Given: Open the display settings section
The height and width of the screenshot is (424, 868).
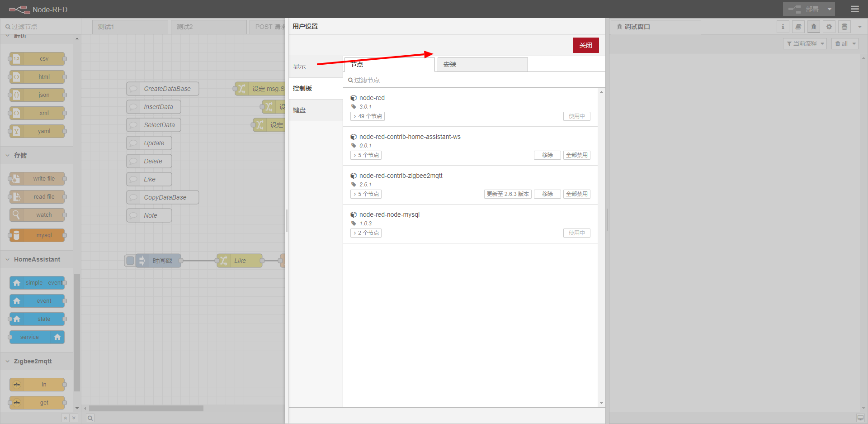Looking at the screenshot, I should (x=316, y=67).
